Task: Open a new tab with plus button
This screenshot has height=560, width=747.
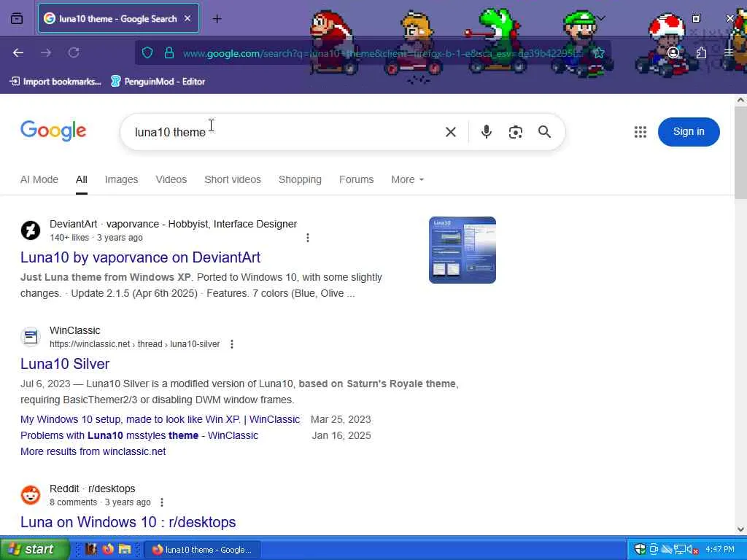Action: click(217, 18)
